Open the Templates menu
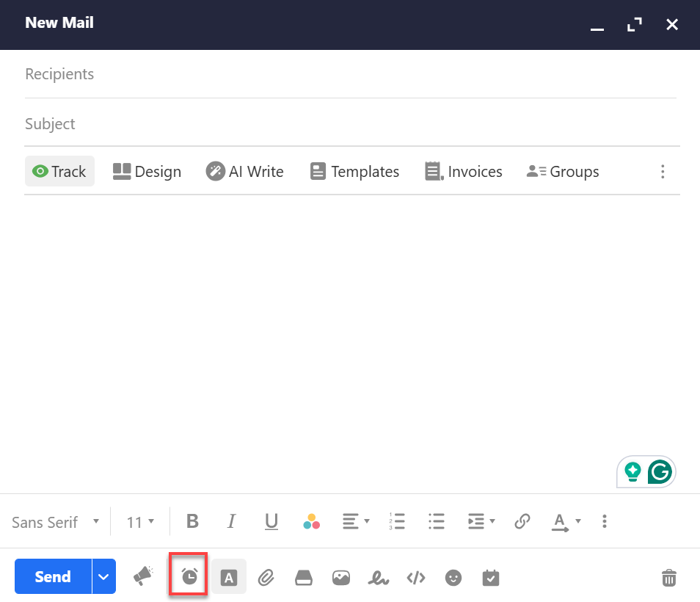Screen dimensions: 700x602 pyautogui.click(x=354, y=172)
